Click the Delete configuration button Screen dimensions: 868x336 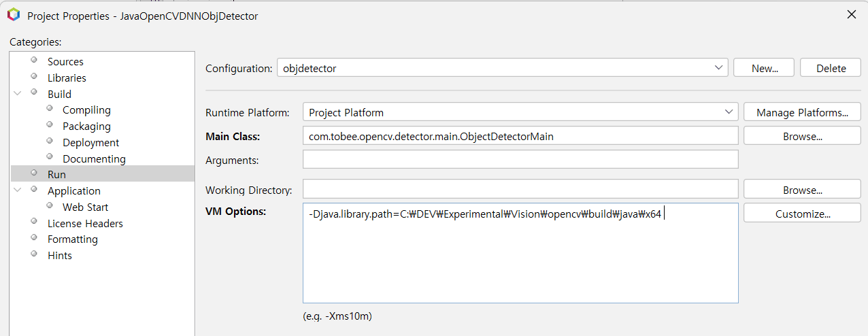831,68
